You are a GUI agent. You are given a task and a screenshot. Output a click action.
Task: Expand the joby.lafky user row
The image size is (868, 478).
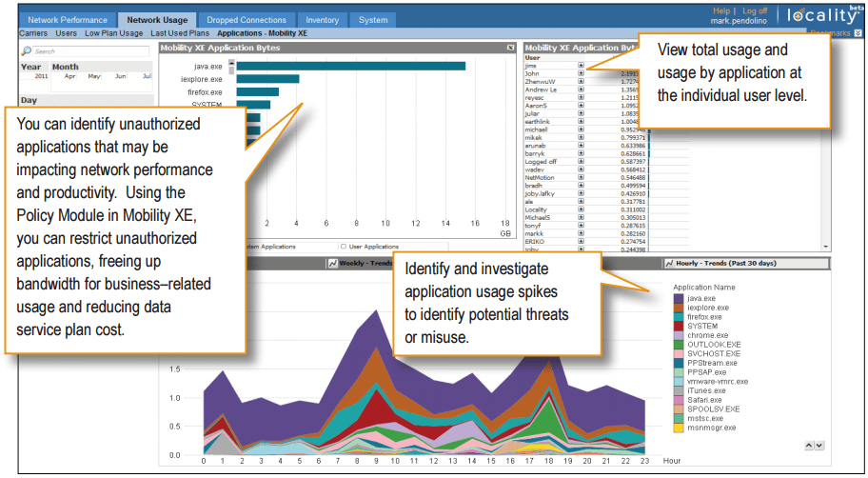(581, 193)
